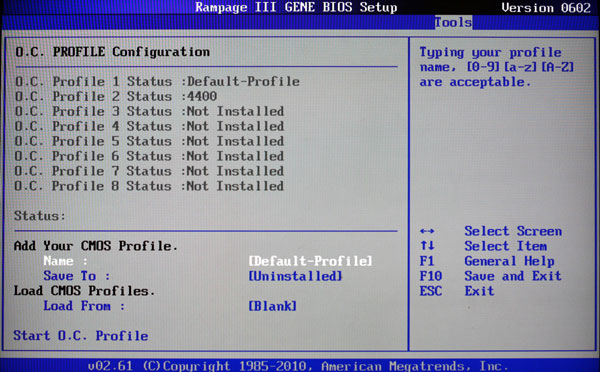600x372 pixels.
Task: Select the Save To label
Action: click(x=77, y=276)
